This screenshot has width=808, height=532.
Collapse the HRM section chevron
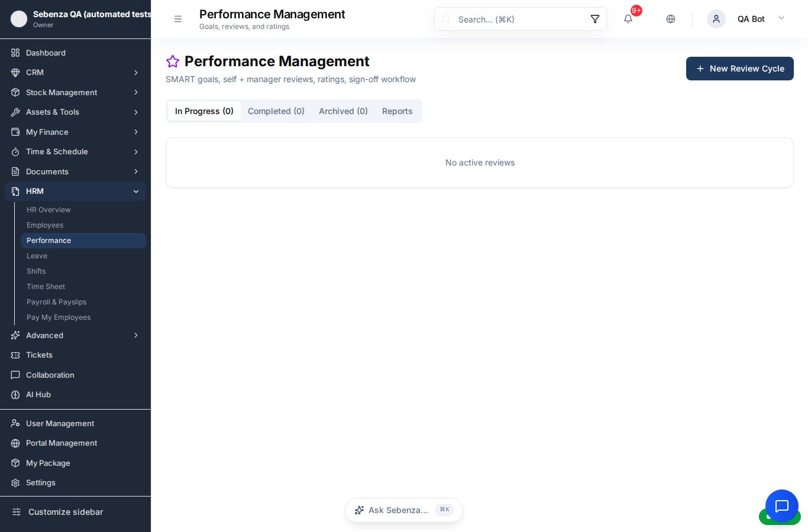136,192
